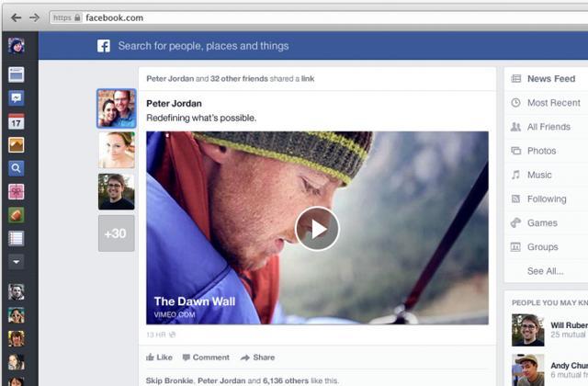588x386 pixels.
Task: Open Peter Jordan link in story header
Action: (170, 79)
